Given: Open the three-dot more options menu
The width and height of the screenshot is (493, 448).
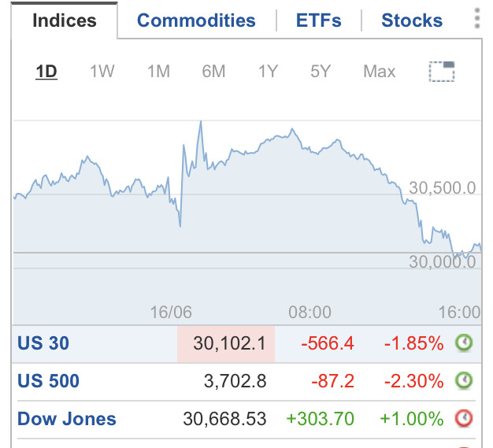Looking at the screenshot, I should click(x=477, y=20).
